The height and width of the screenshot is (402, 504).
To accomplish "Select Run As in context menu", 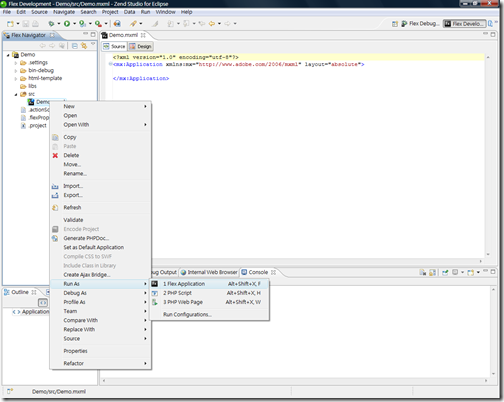I will [x=100, y=284].
